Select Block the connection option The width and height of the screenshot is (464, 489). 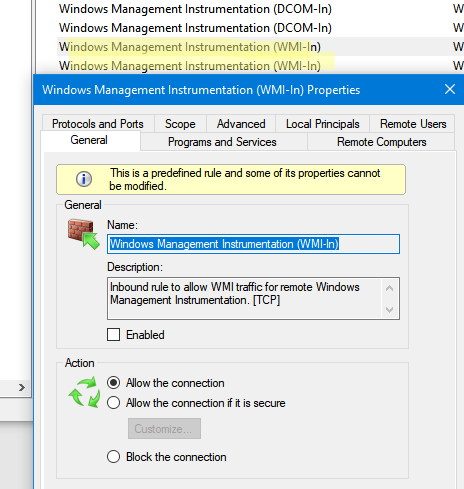[113, 456]
